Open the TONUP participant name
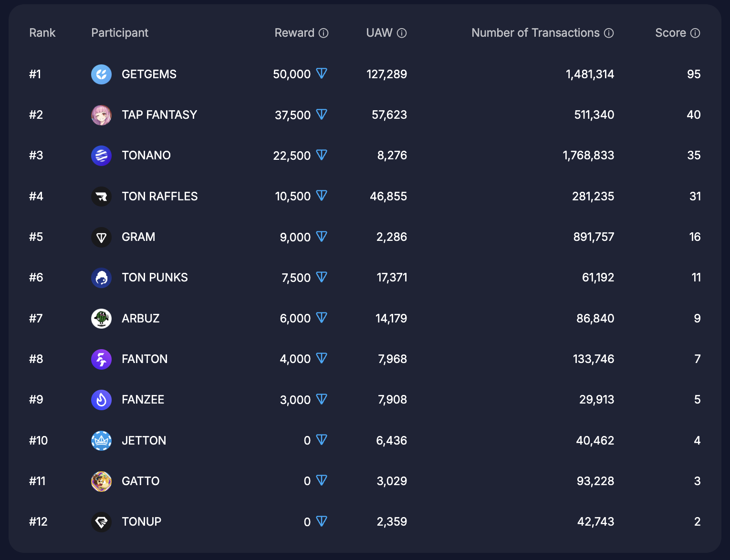730x560 pixels. tap(142, 521)
